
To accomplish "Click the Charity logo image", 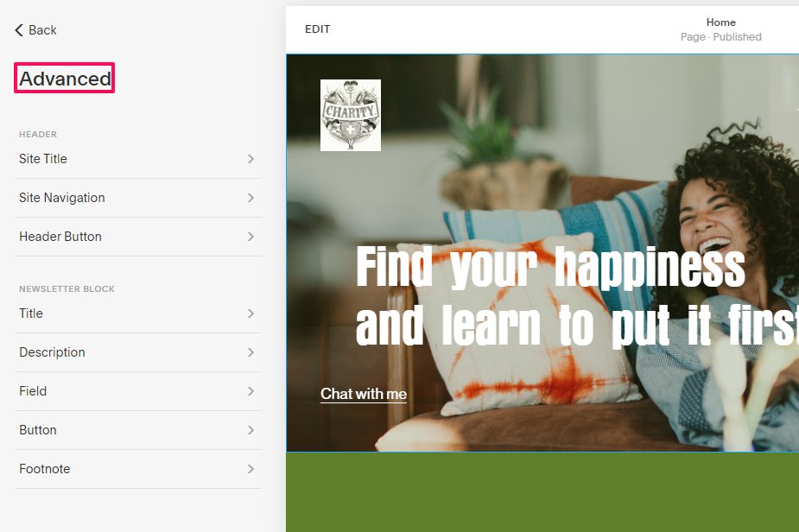I will (351, 115).
